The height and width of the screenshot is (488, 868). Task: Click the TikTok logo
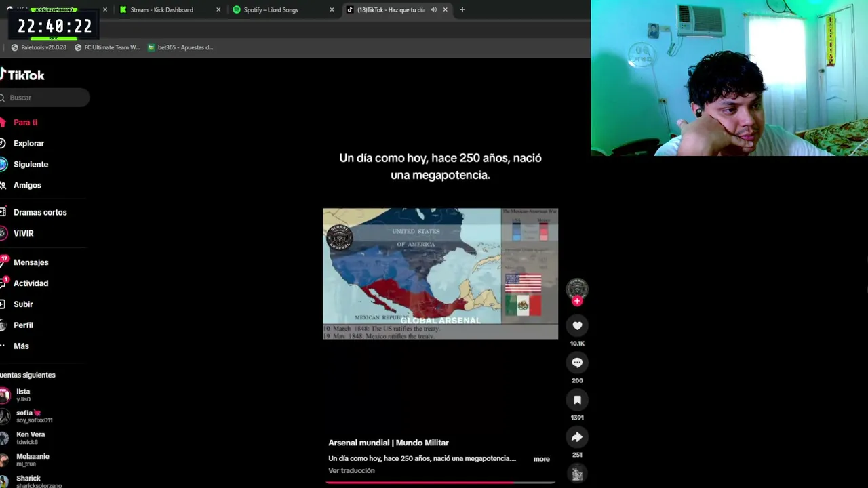[x=22, y=75]
